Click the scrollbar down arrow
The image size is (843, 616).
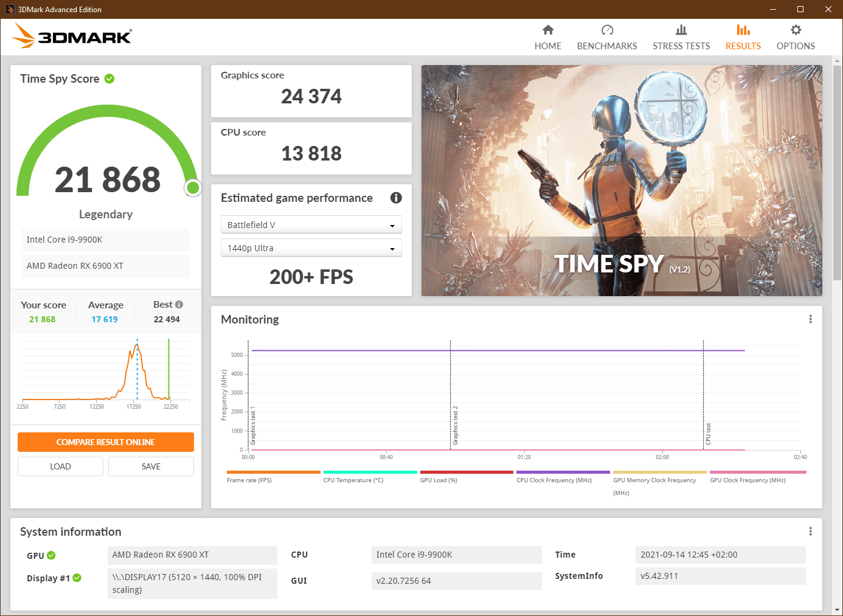click(x=838, y=610)
